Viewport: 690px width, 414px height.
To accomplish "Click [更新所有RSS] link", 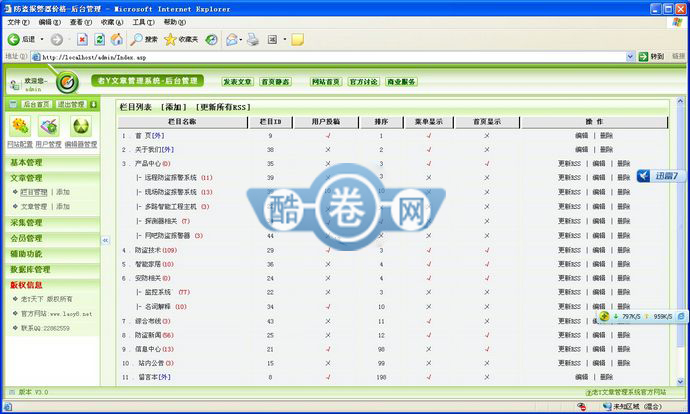I will [223, 107].
